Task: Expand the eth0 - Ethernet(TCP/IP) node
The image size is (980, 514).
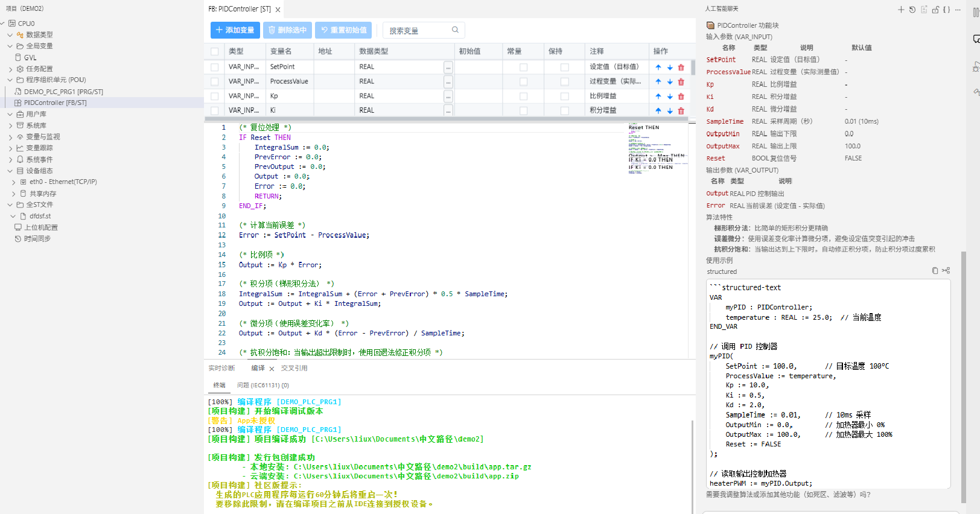Action: [14, 182]
